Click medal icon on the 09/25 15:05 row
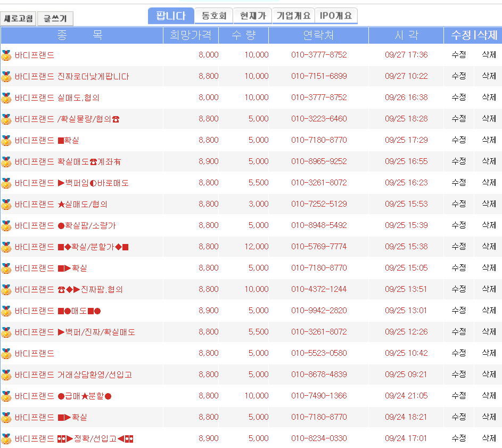 coord(6,268)
